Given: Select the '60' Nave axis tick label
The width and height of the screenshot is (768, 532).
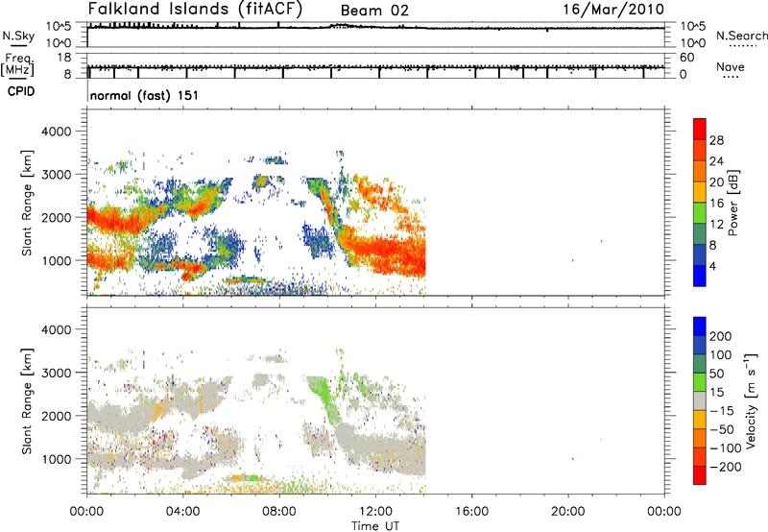Looking at the screenshot, I should coord(686,58).
